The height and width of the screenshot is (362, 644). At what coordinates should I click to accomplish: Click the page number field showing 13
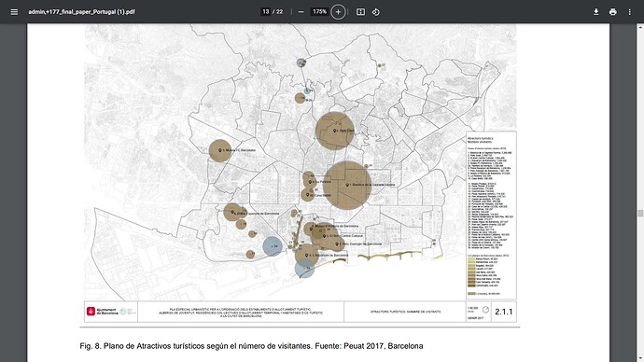tap(266, 12)
